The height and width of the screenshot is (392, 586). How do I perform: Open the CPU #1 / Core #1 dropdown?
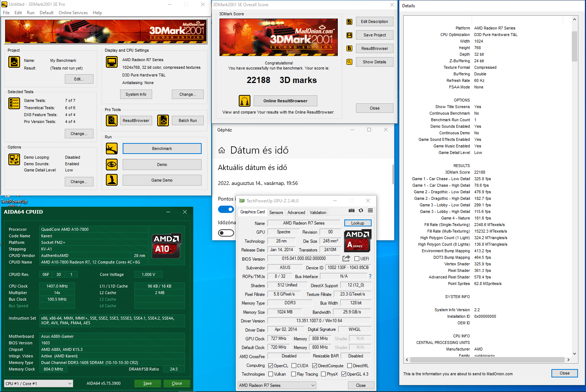[x=39, y=384]
